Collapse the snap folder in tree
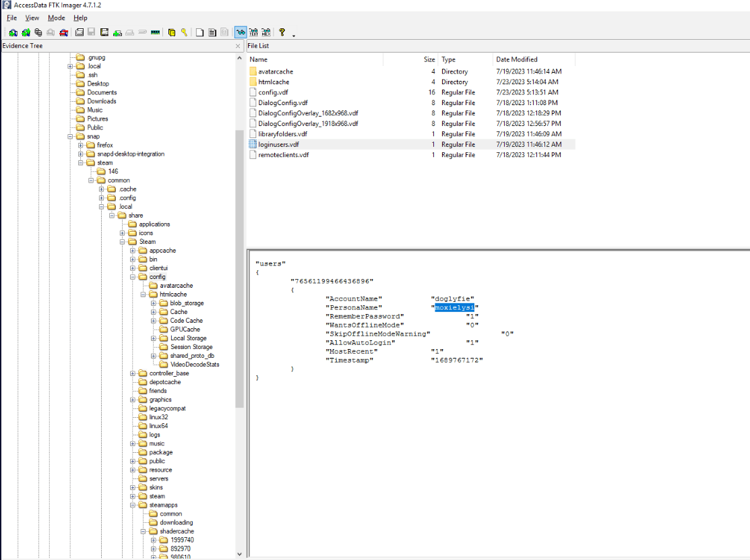 70,136
